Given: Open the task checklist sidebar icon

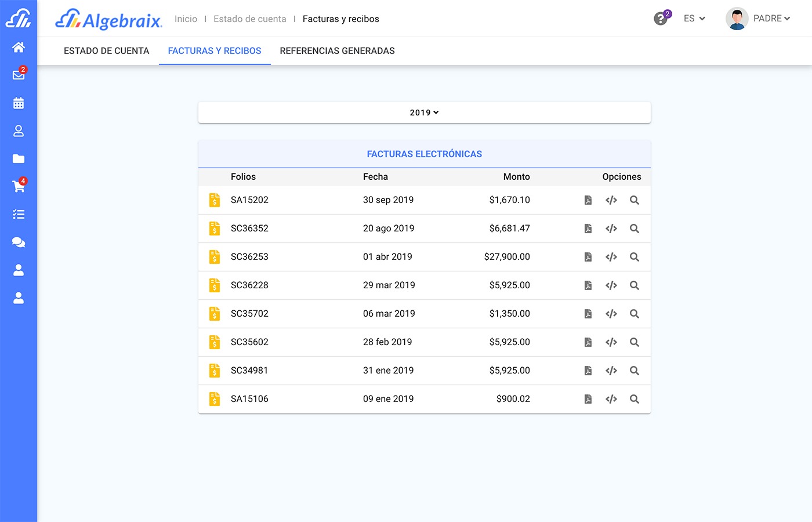Looking at the screenshot, I should click(19, 215).
